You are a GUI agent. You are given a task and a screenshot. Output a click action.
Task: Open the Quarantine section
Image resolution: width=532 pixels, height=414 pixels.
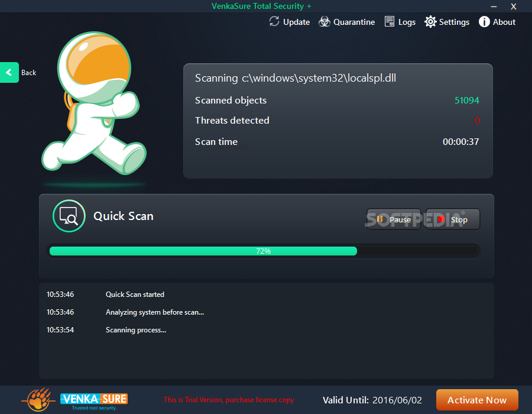pyautogui.click(x=347, y=22)
